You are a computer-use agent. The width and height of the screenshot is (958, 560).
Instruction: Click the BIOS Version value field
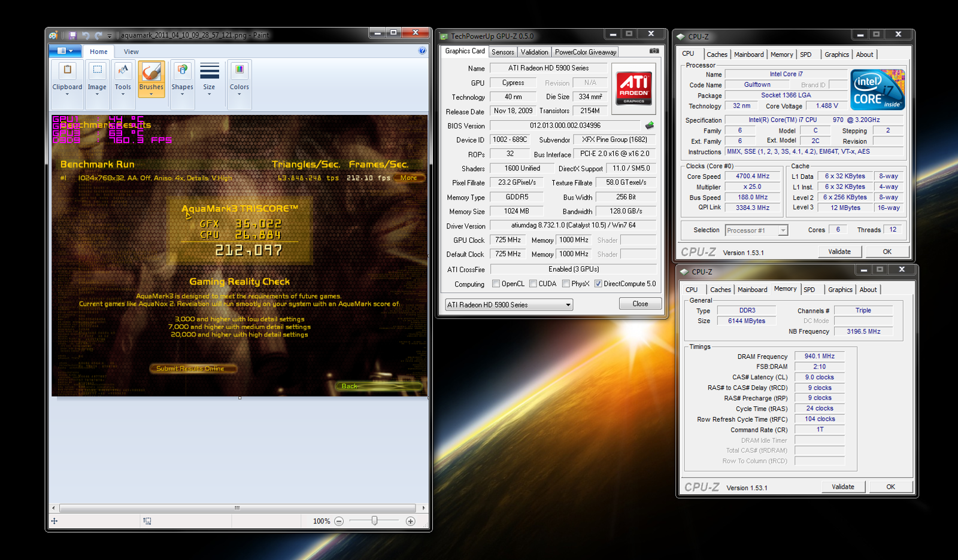(565, 126)
